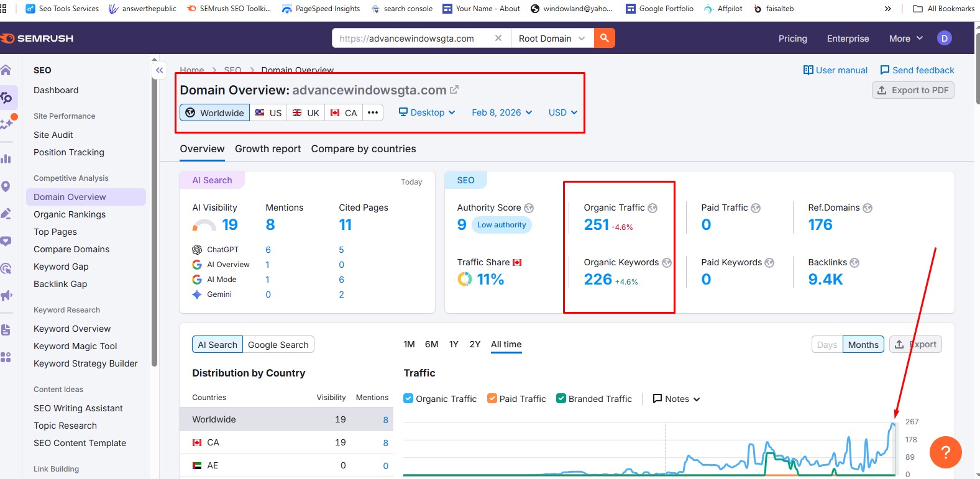Open the bar chart Traffic icon in left rail
The height and width of the screenshot is (479, 980).
point(6,158)
